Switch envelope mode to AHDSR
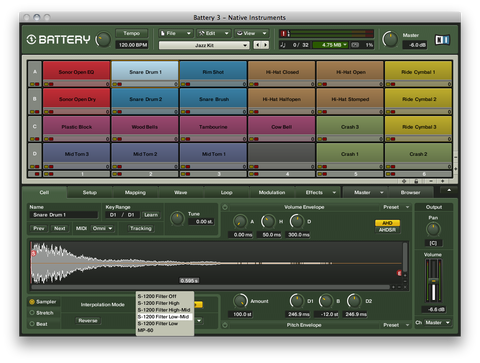The width and height of the screenshot is (480, 363). (387, 230)
